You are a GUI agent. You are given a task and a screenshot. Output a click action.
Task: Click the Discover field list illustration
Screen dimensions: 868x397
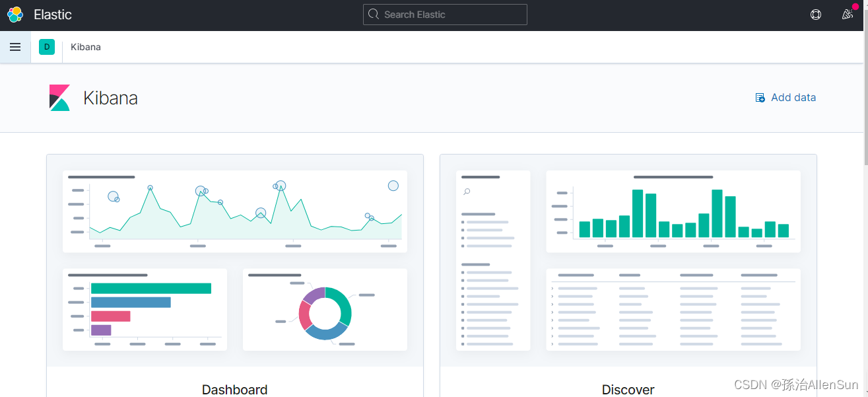[x=493, y=260]
